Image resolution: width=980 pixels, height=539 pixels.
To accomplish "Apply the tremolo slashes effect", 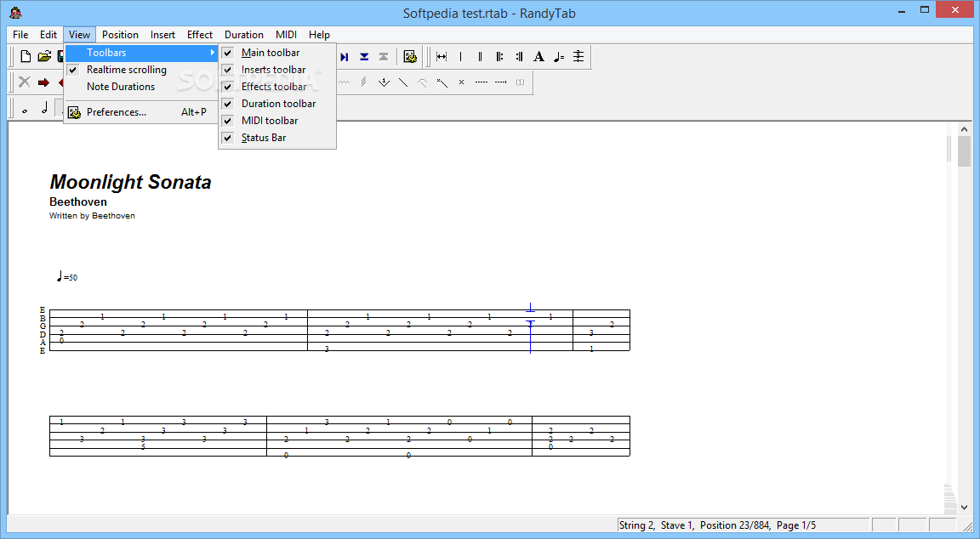I will click(x=364, y=82).
